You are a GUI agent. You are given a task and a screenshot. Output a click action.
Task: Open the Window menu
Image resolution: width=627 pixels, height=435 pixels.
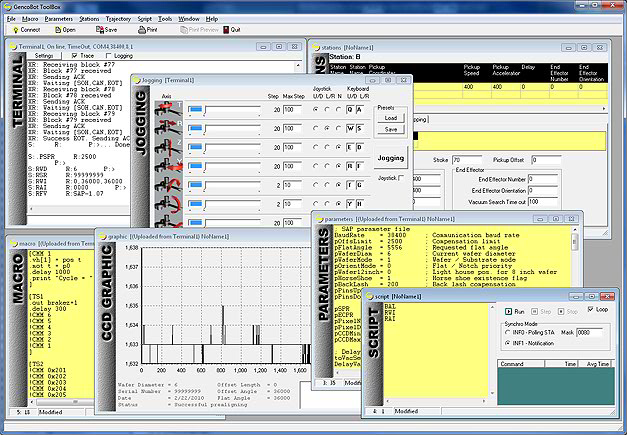coord(189,19)
